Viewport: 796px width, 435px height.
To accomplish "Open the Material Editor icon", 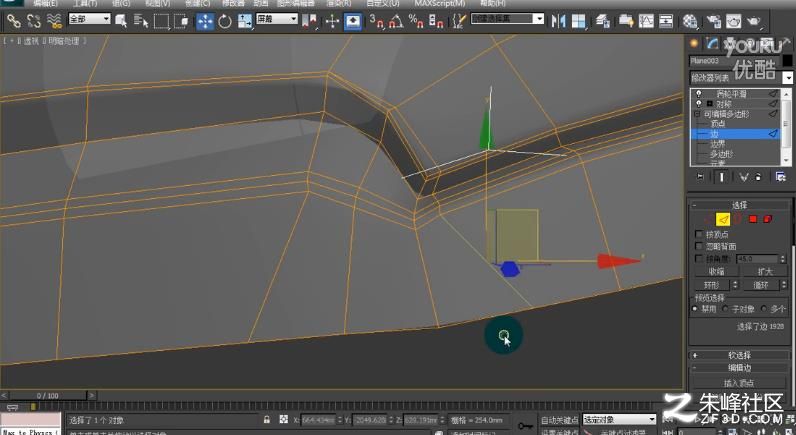I will (690, 21).
